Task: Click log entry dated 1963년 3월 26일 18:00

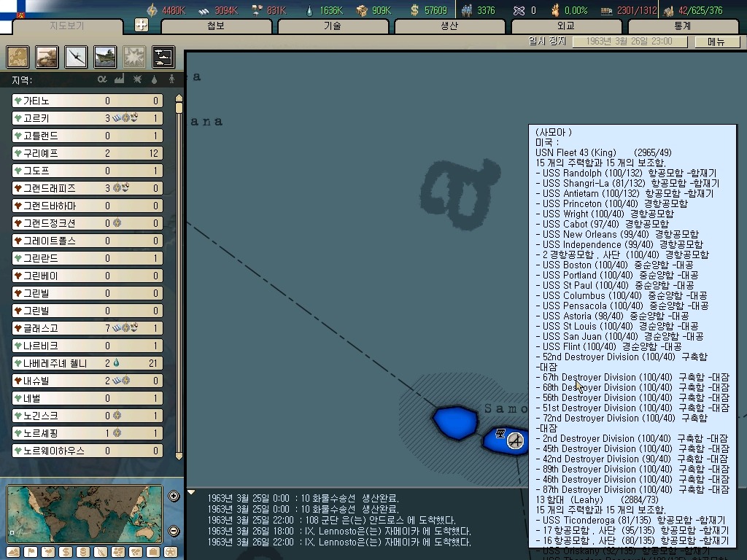Action: pyautogui.click(x=339, y=531)
